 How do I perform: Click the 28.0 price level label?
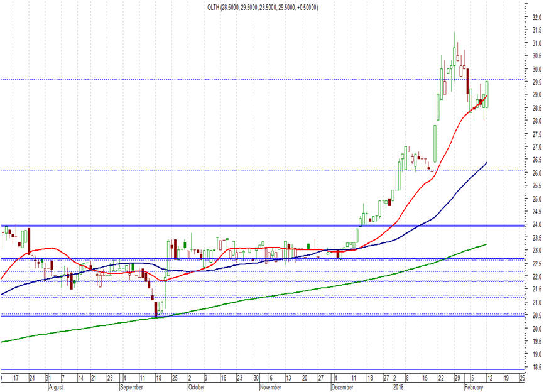(x=537, y=121)
